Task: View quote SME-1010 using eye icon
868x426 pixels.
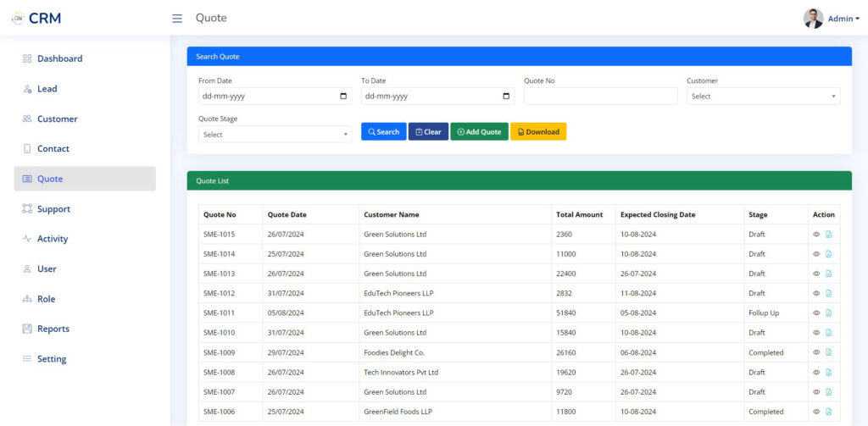Action: click(816, 333)
